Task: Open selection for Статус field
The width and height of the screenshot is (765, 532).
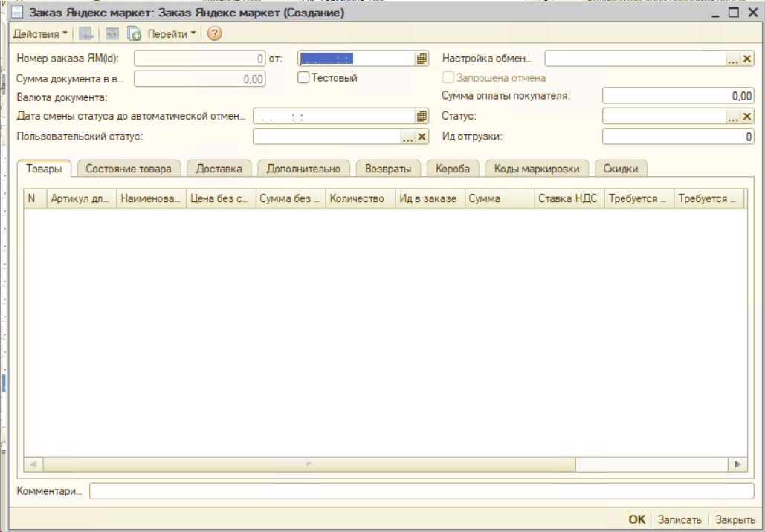Action: (733, 117)
